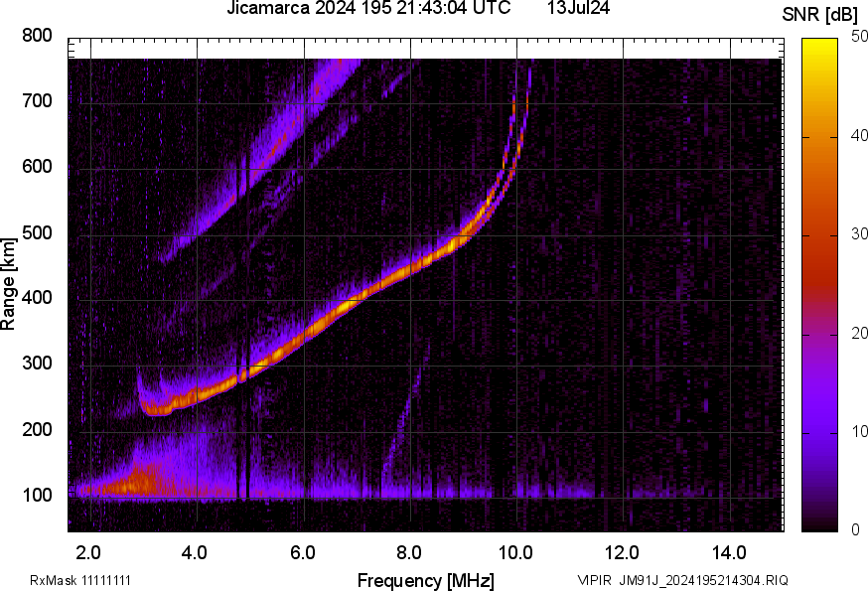
Task: Click colorbar tick value 0
Action: click(856, 530)
